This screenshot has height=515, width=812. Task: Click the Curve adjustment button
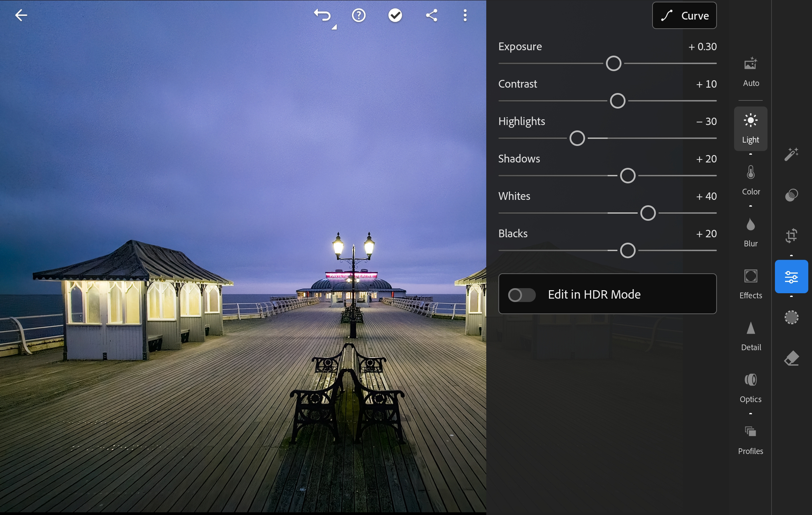click(x=684, y=16)
